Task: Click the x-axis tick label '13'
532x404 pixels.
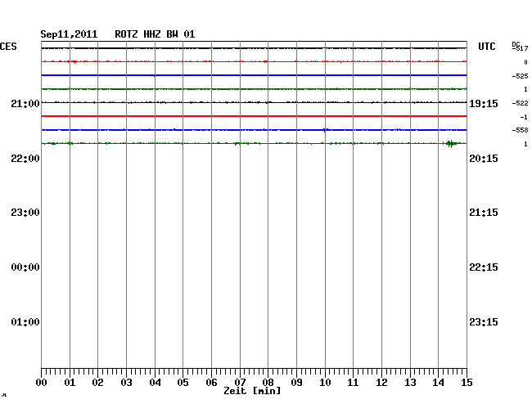Action: point(410,383)
